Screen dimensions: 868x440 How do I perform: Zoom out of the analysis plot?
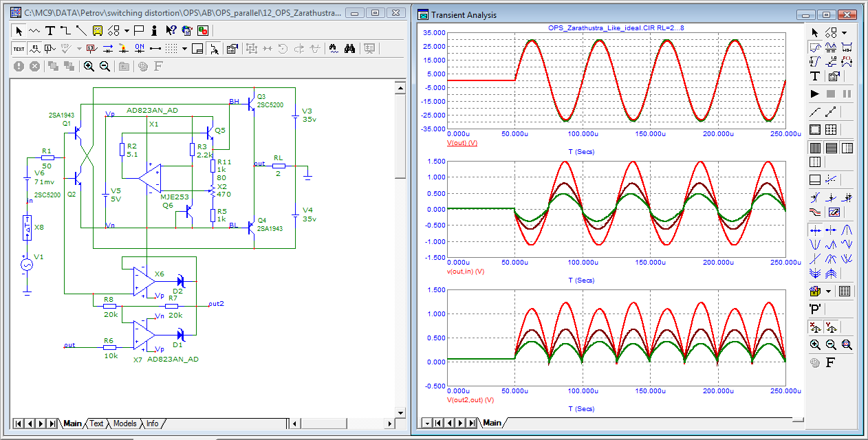point(831,344)
